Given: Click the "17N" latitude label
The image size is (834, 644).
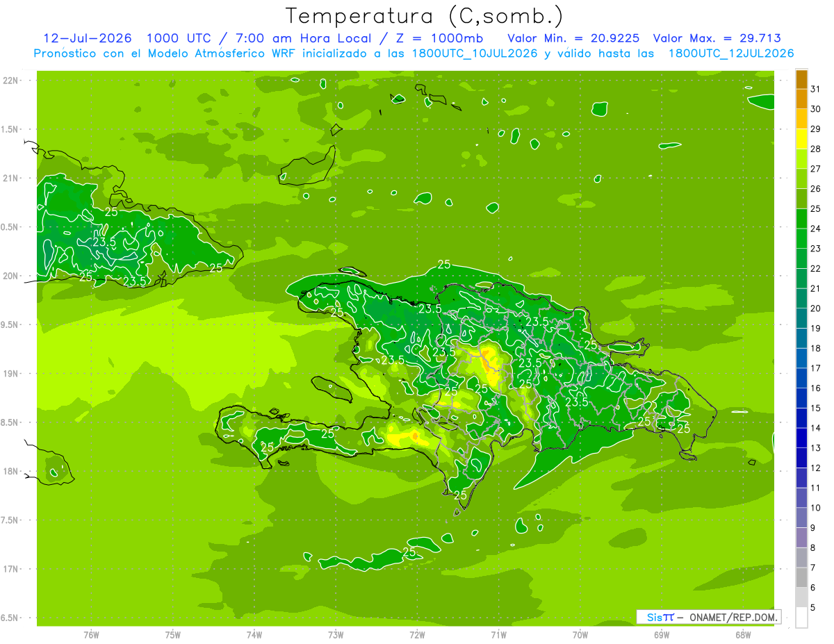Looking at the screenshot, I should pos(10,569).
